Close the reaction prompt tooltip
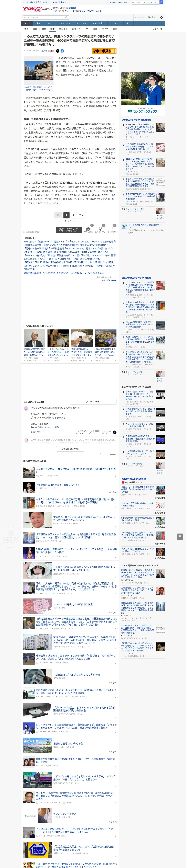 tap(81, 228)
